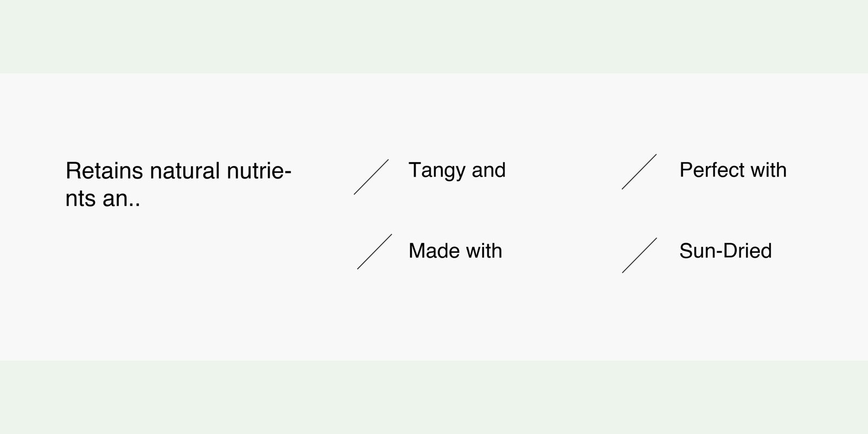The image size is (868, 434).
Task: Click the slash icon beside Tangy and
Action: pos(372,177)
